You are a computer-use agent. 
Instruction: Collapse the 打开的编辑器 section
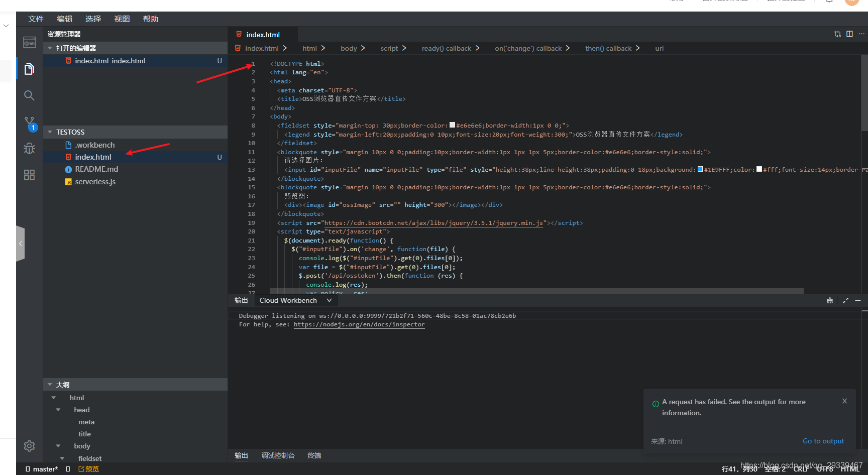point(50,48)
